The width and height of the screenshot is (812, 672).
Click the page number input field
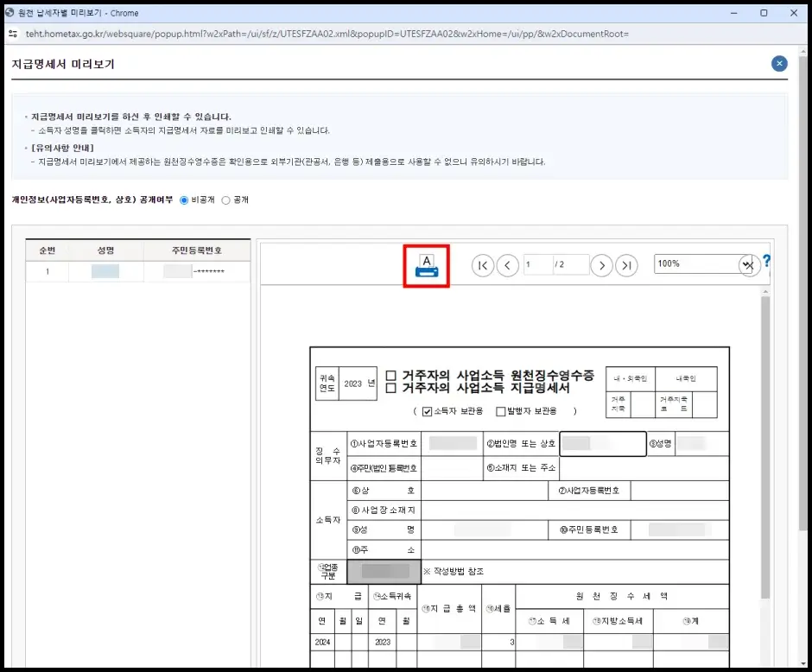tap(537, 264)
